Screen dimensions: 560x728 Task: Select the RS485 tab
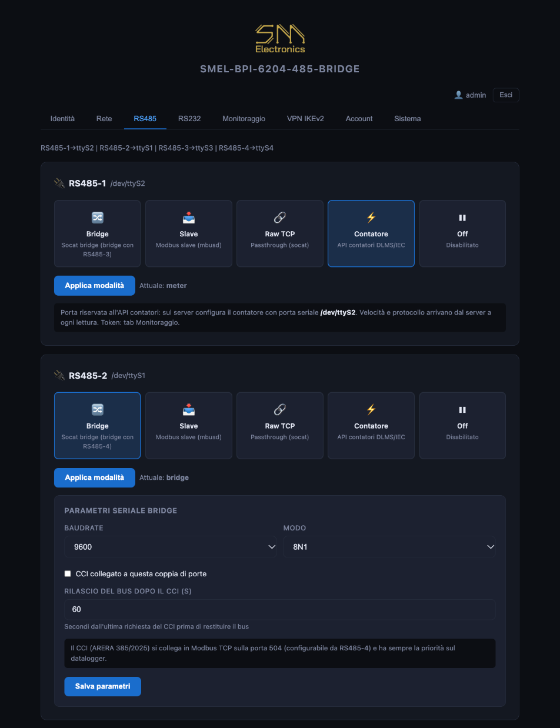[x=145, y=118]
